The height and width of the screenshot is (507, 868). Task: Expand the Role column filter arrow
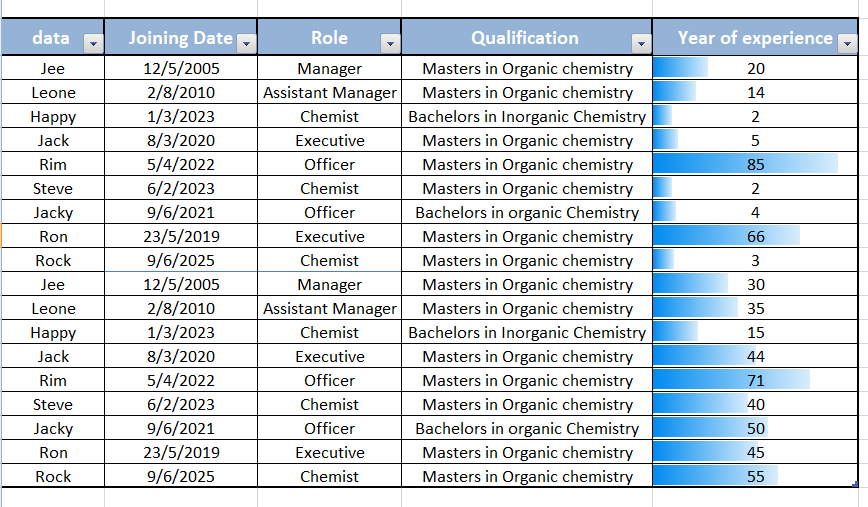[390, 43]
